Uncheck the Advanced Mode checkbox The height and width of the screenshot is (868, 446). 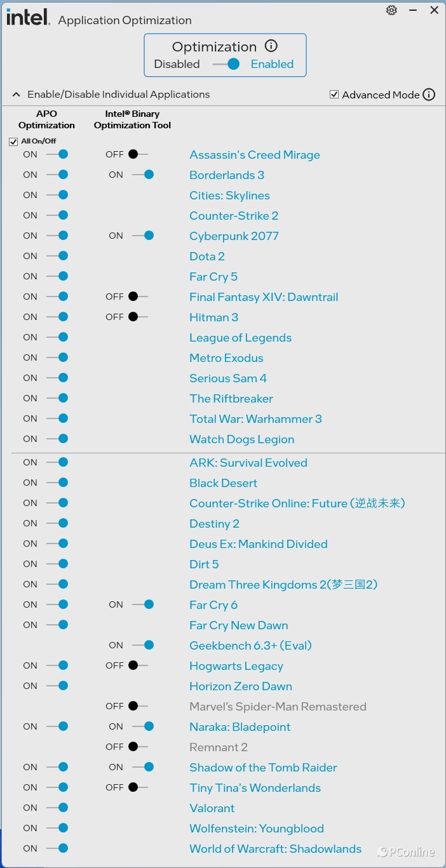[334, 95]
